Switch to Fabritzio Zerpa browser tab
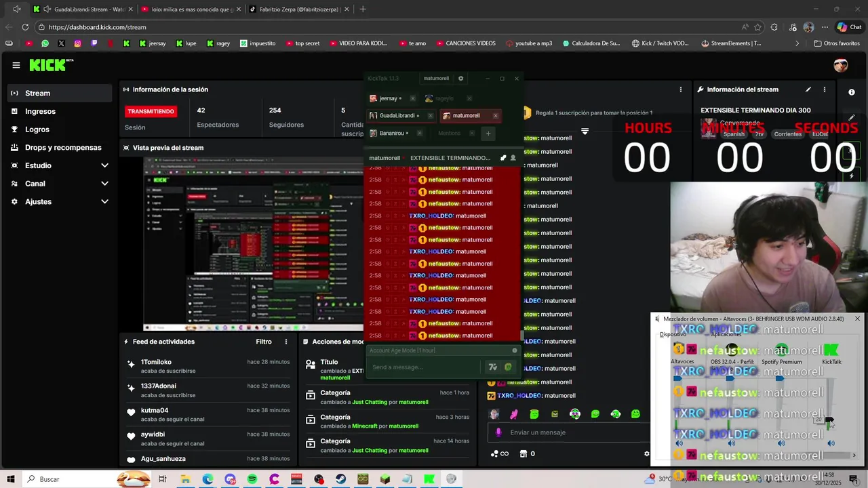The width and height of the screenshot is (868, 488). [298, 9]
